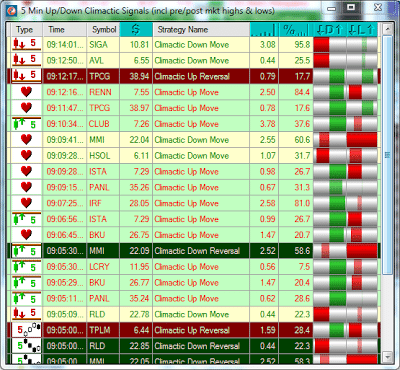Click the lifetime range bar in MMI 22.04 row
Image resolution: width=400 pixels, height=370 pixels.
coord(362,140)
